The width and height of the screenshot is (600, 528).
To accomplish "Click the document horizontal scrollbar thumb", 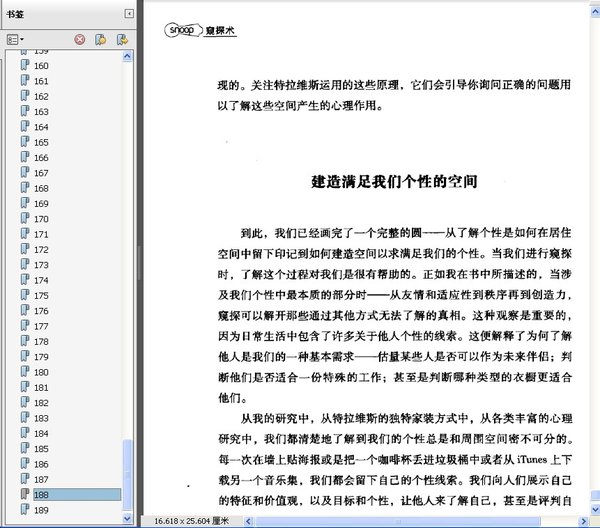I will point(398,521).
